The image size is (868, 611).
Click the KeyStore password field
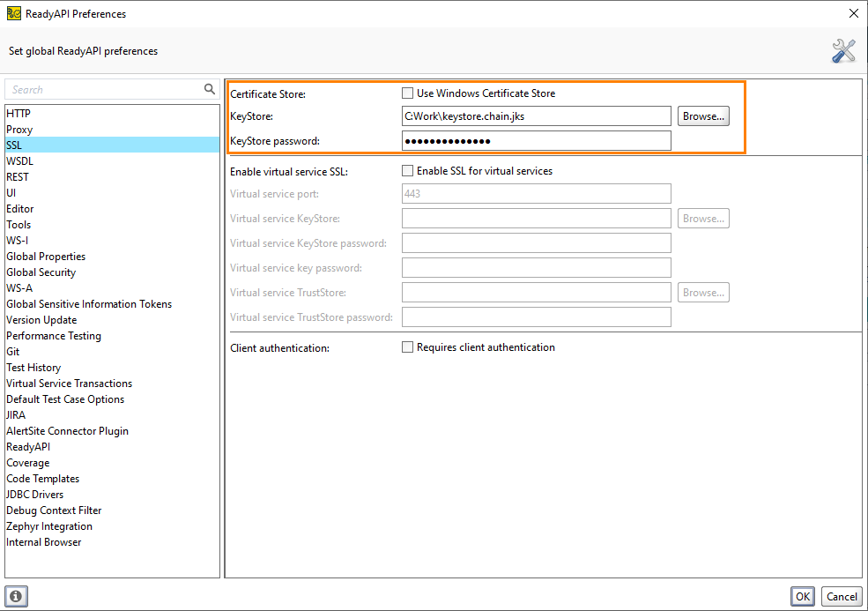(537, 141)
